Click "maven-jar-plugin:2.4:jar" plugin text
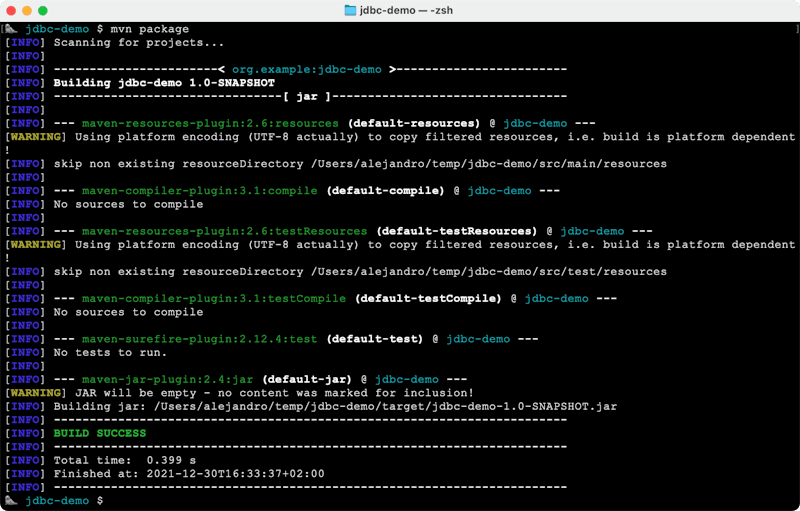 tap(167, 379)
